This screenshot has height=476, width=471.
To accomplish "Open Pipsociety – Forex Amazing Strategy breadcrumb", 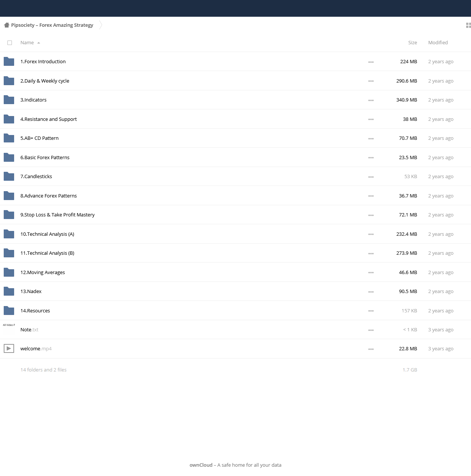I will pyautogui.click(x=52, y=25).
